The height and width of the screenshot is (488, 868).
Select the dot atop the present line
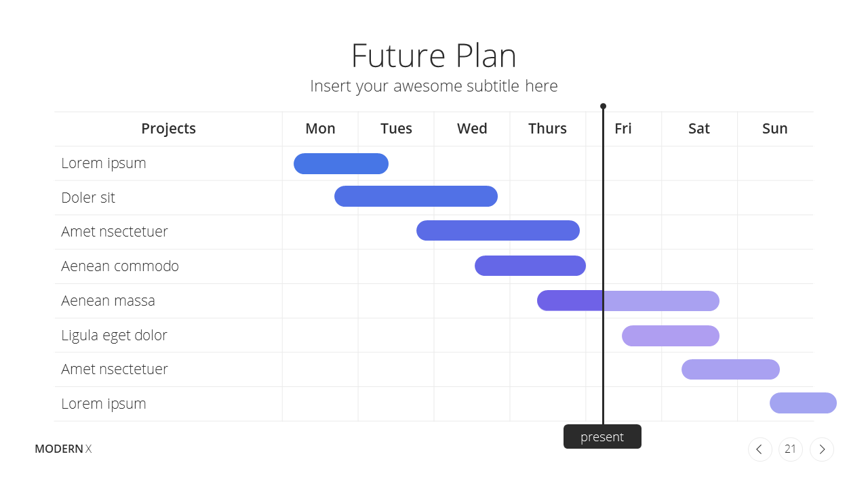[603, 106]
